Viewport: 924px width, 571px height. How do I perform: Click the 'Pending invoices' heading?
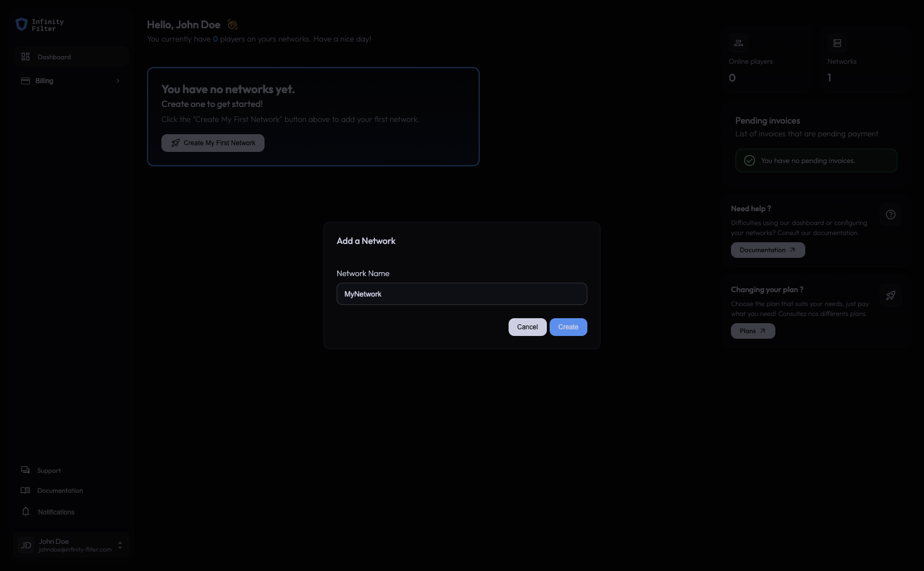[768, 121]
